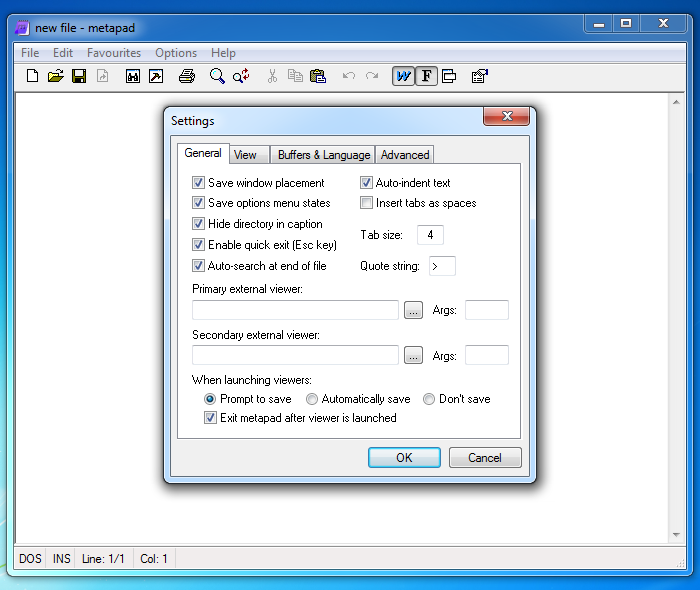Click the Col: 1 status entry
This screenshot has width=700, height=590.
154,559
